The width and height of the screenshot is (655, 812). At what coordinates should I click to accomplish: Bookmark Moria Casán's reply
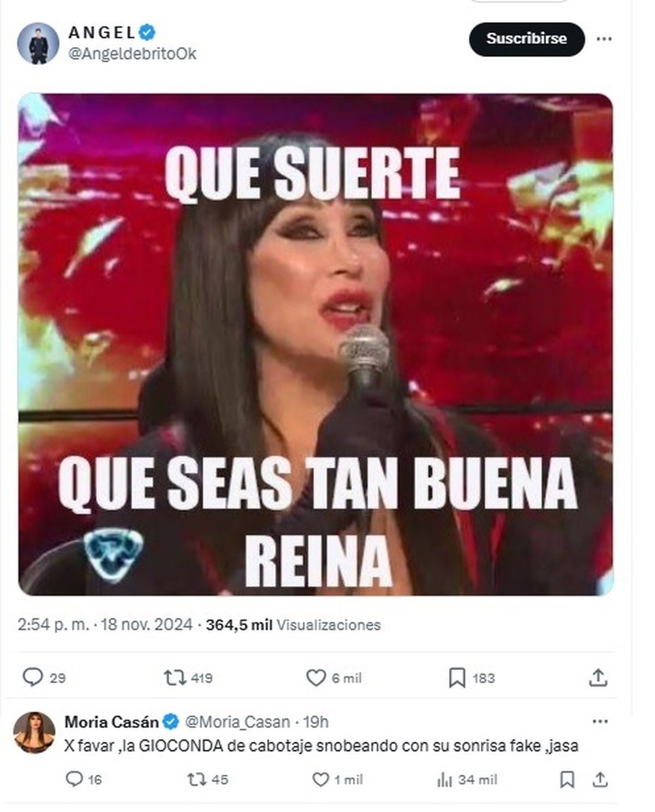coord(567,779)
